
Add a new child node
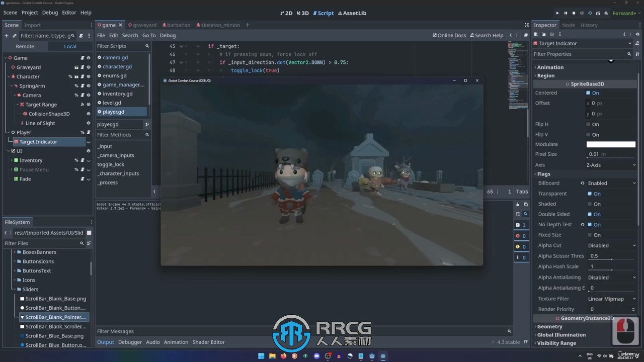click(7, 36)
